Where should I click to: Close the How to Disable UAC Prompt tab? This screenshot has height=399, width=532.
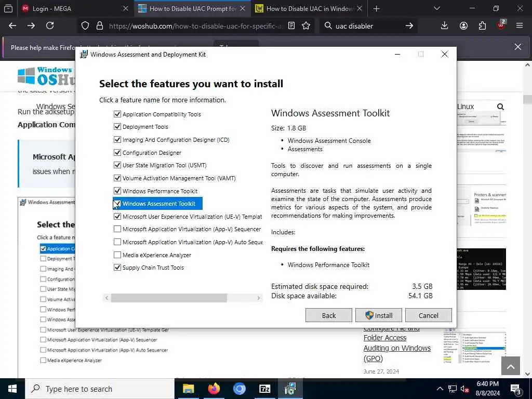point(243,8)
